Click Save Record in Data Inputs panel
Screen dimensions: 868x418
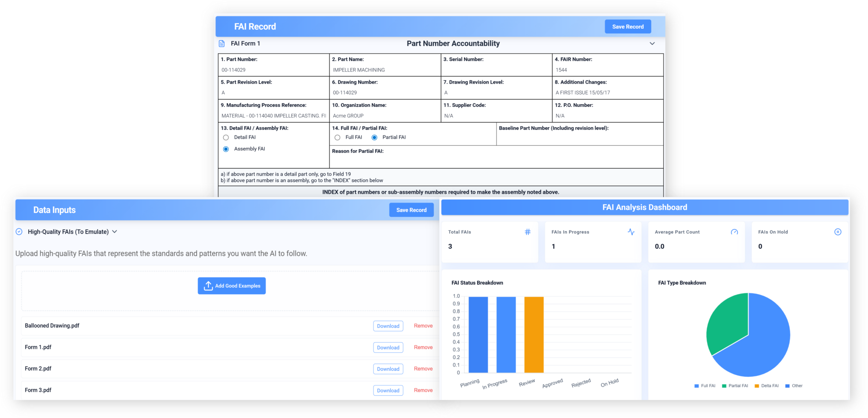click(x=411, y=210)
